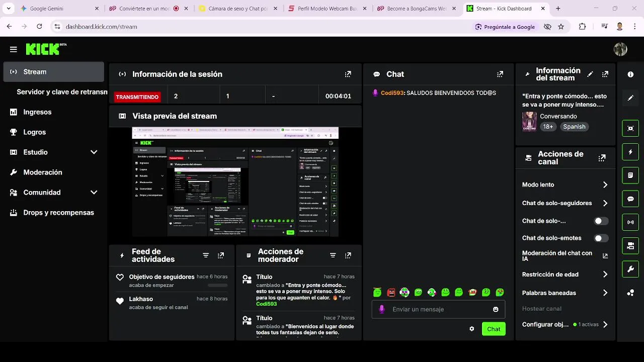Click the purple microphone icon in message field
Image resolution: width=644 pixels, height=362 pixels.
tap(382, 309)
